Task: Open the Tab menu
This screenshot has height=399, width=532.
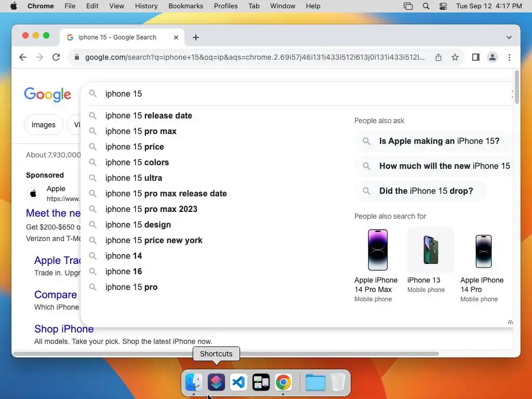Action: pyautogui.click(x=254, y=6)
